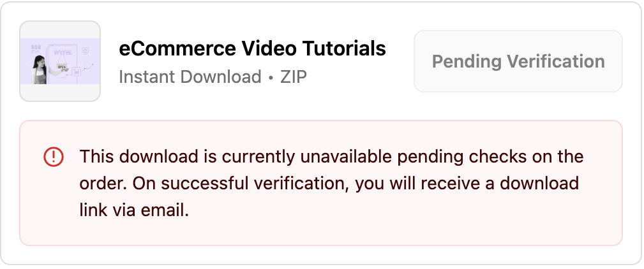644x269 pixels.
Task: Click the Instant Download label
Action: [x=190, y=77]
